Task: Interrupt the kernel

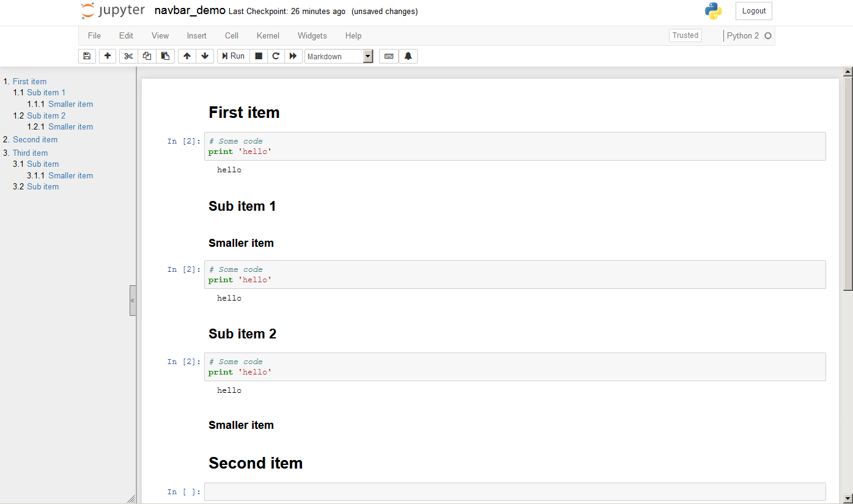Action: tap(258, 56)
